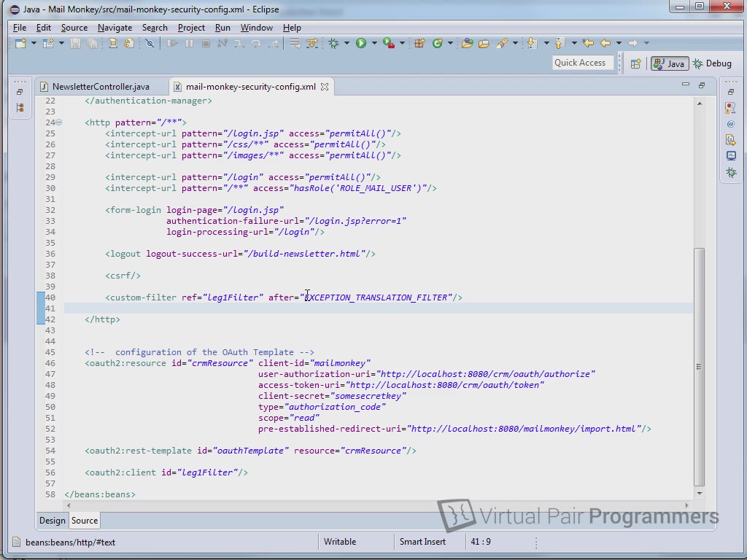This screenshot has height=560, width=747.
Task: Click the Skip All Breakpoints icon
Action: pyautogui.click(x=150, y=43)
